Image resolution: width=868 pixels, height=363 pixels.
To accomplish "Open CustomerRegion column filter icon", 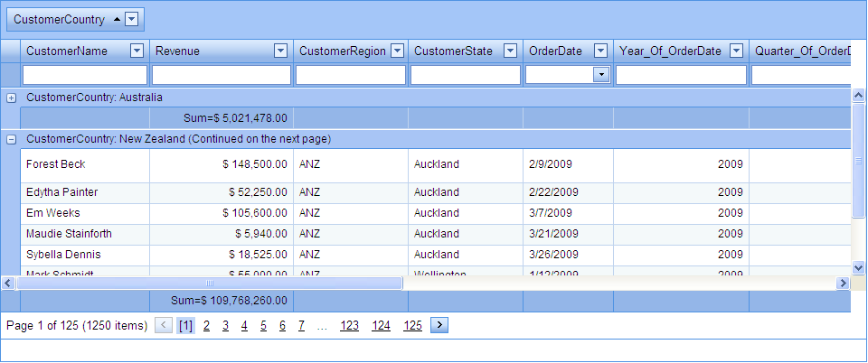I will 396,51.
